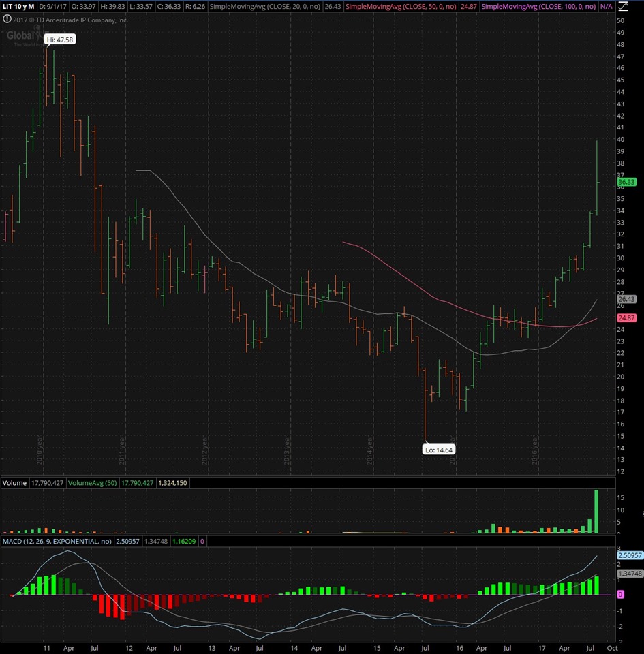Click the info icon beside the copyright notice
This screenshot has height=654, width=644.
[x=7, y=19]
